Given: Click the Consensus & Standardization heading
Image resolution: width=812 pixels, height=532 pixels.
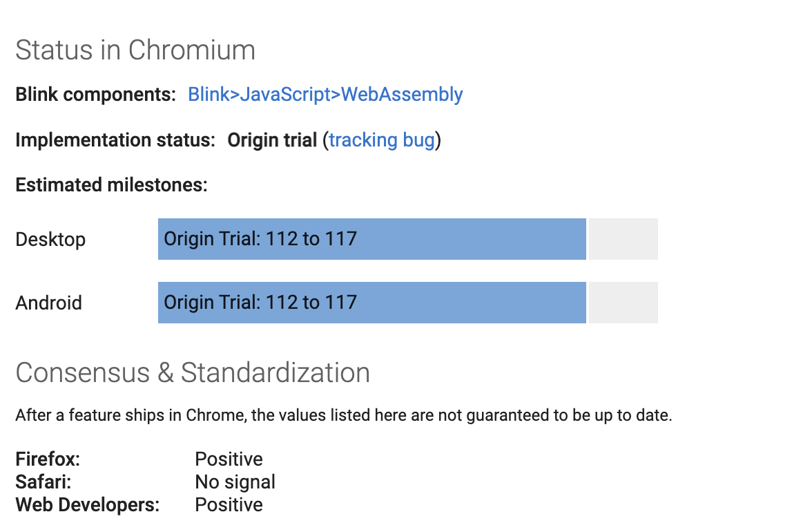Looking at the screenshot, I should point(193,372).
